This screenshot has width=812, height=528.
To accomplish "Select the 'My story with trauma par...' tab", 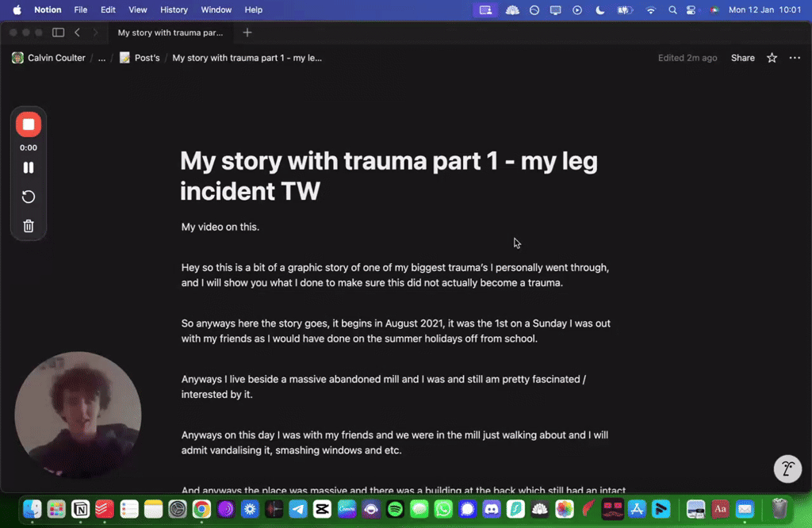I will [x=170, y=33].
